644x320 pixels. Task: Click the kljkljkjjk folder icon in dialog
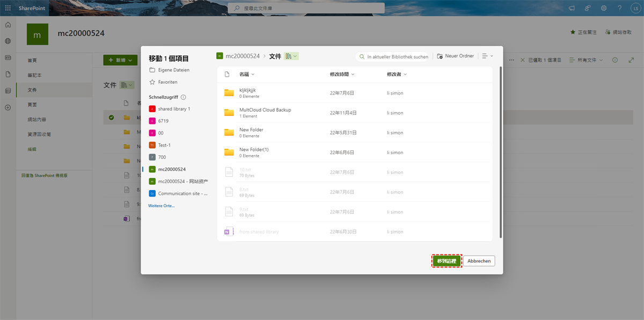(229, 93)
